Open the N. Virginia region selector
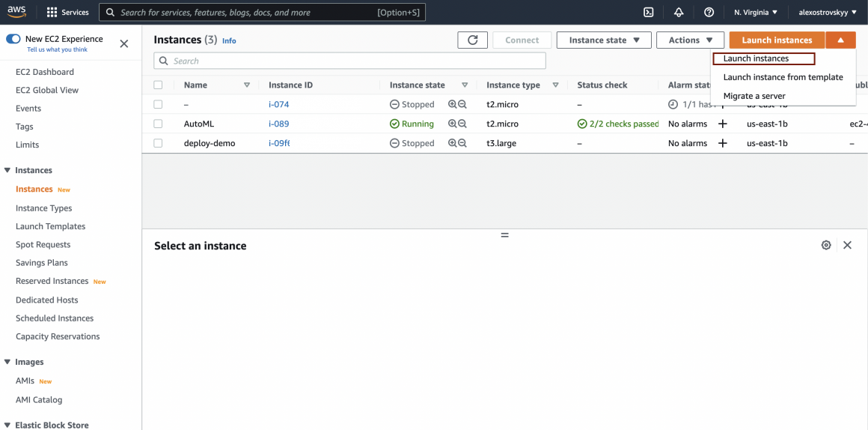 pos(756,12)
